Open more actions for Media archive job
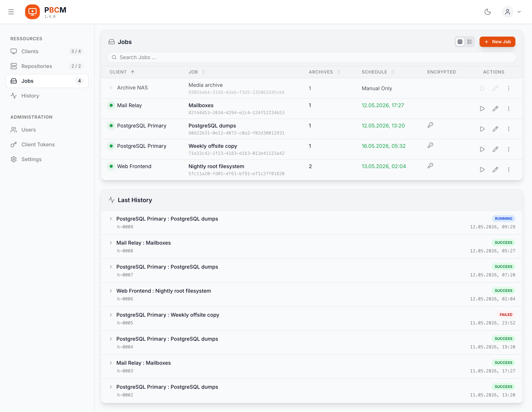532x412 pixels. click(x=509, y=88)
